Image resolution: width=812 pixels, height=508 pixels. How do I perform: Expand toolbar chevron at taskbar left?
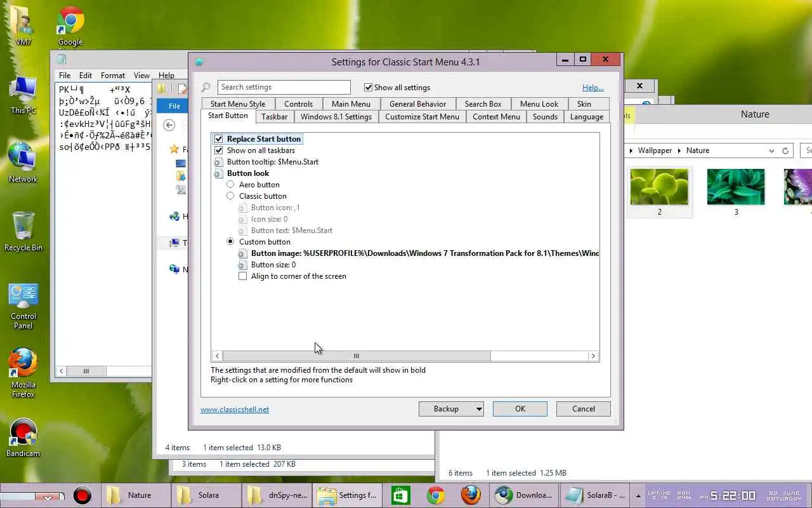[x=48, y=498]
